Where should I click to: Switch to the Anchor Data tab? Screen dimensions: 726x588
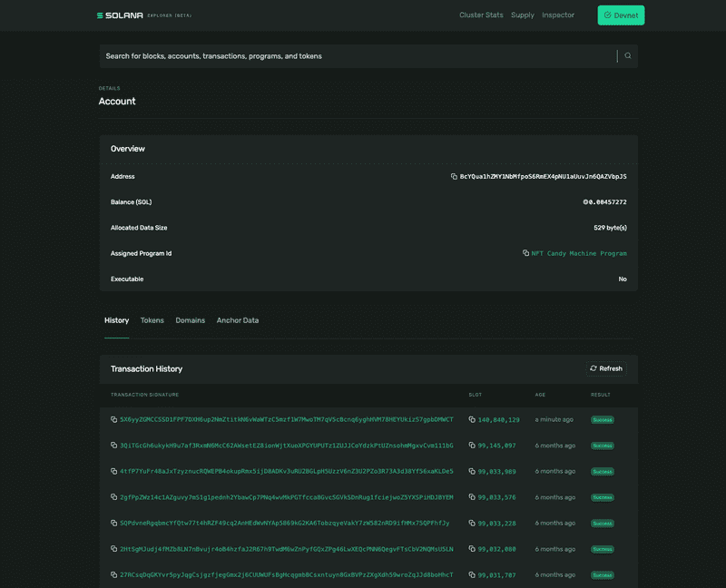tap(238, 320)
